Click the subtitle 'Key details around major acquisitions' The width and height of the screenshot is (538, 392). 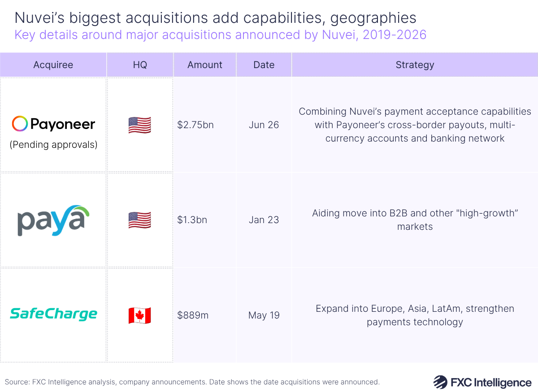coord(220,34)
